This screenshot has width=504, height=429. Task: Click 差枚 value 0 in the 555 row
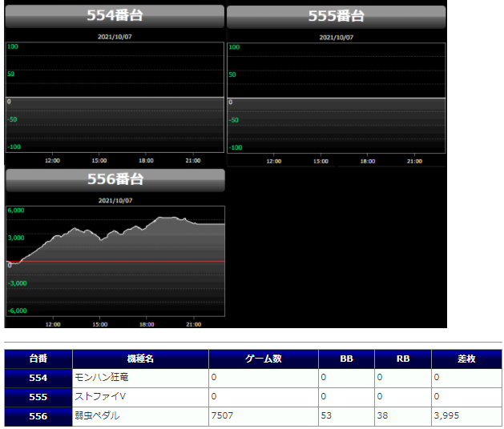pos(437,396)
